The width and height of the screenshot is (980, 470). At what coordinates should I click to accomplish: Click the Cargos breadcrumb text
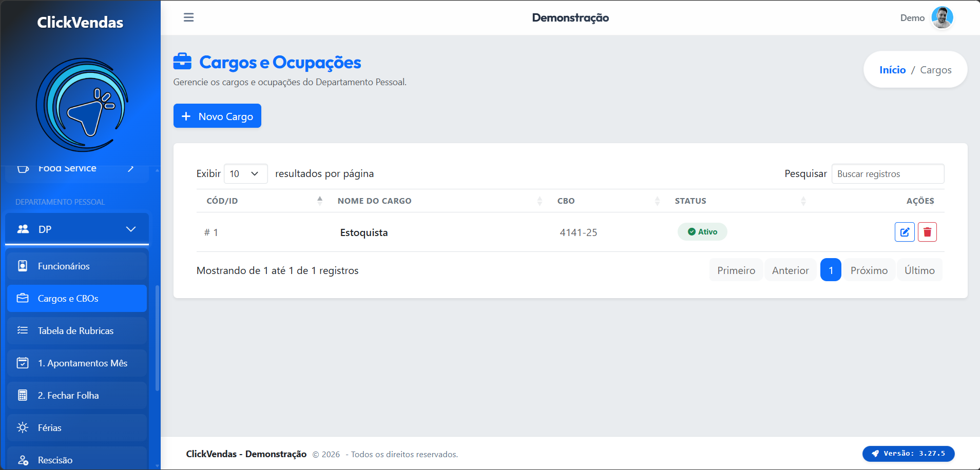pos(935,70)
